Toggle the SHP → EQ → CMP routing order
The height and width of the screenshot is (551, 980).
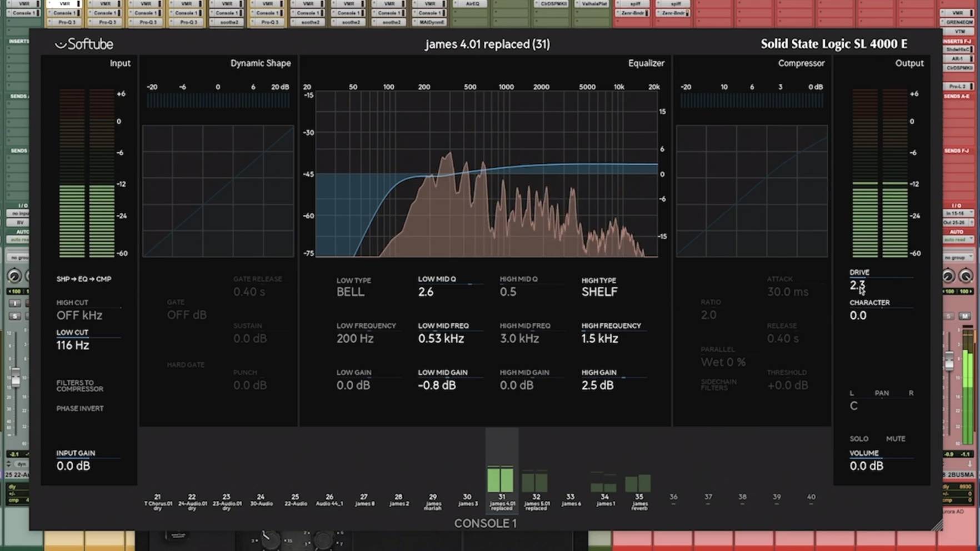(84, 279)
